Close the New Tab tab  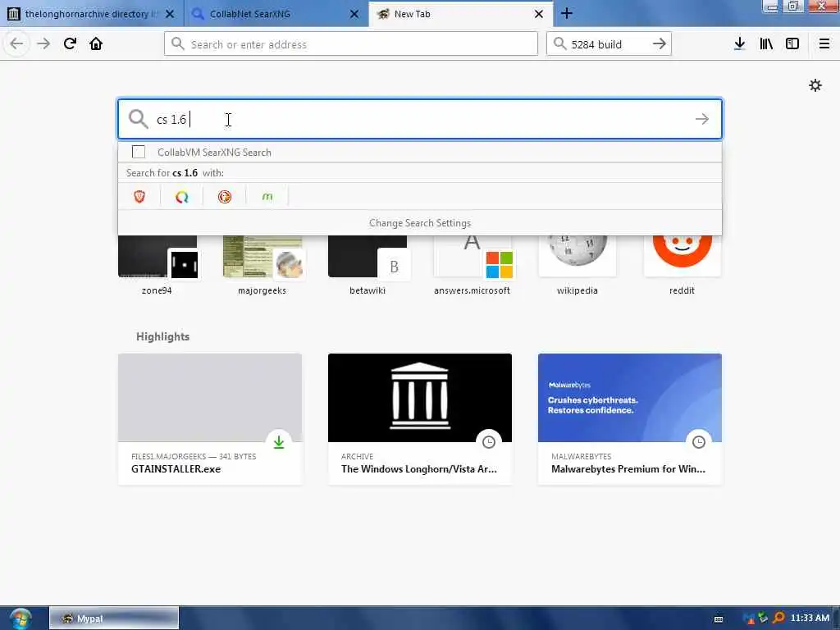539,14
